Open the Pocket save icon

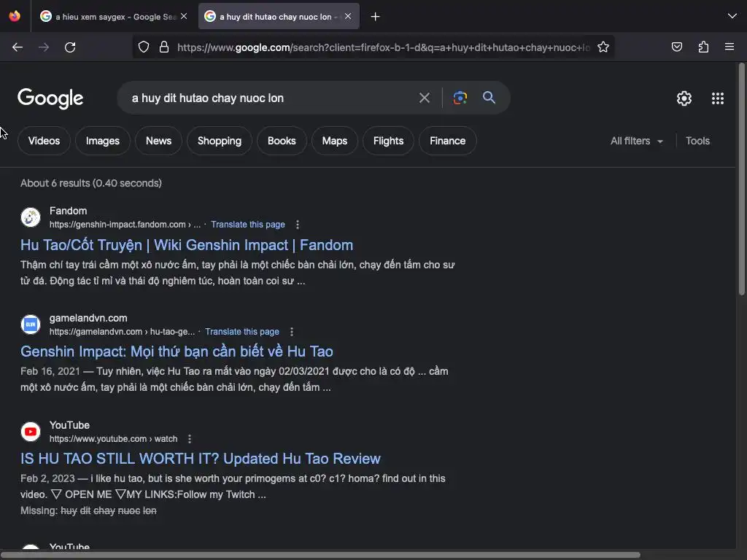click(676, 47)
